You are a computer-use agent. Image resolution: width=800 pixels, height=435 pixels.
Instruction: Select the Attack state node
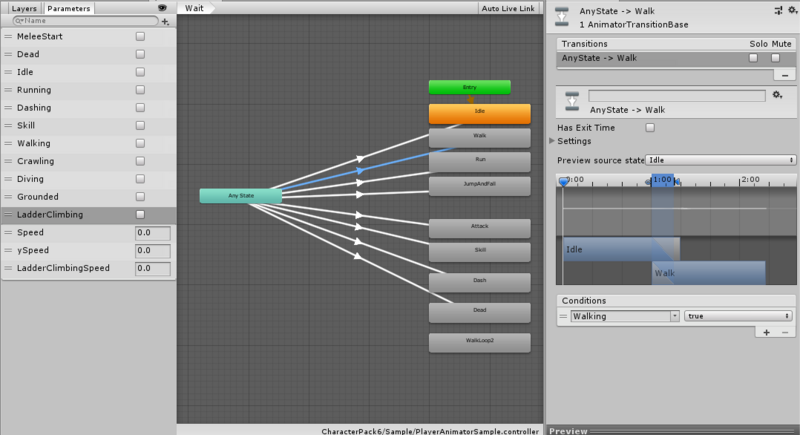pos(480,229)
